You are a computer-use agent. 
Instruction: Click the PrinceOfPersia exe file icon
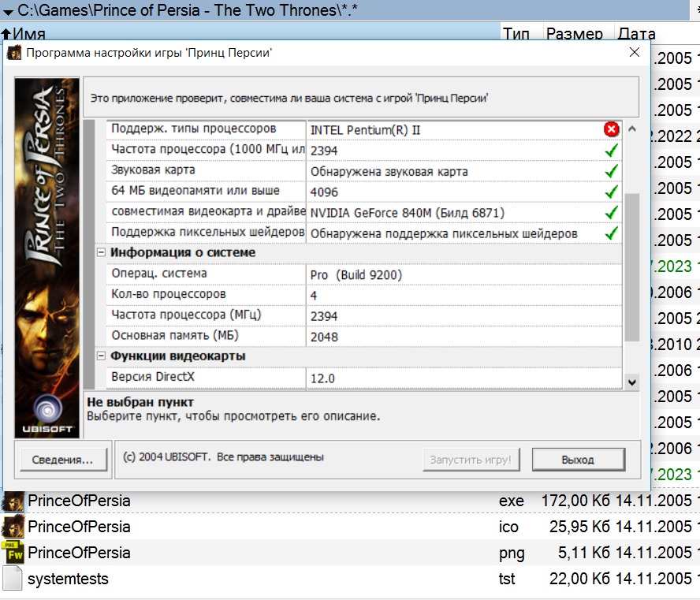(x=13, y=501)
